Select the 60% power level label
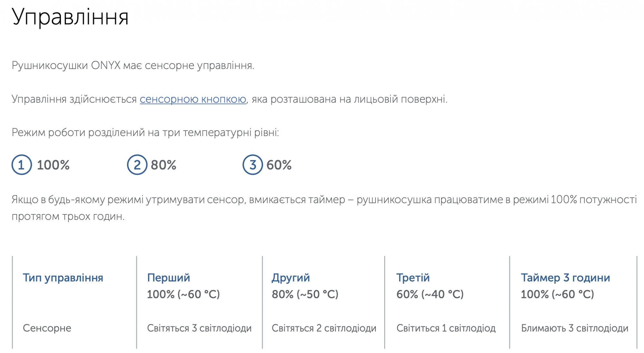Image resolution: width=644 pixels, height=353 pixels. click(279, 165)
